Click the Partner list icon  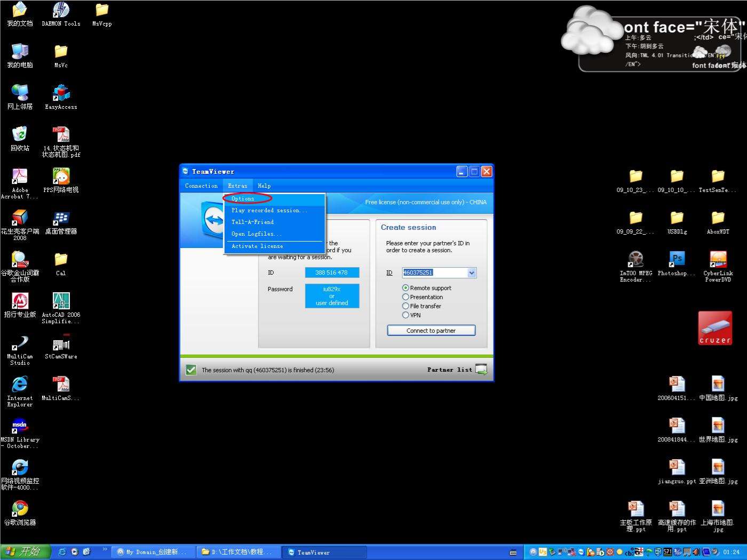[x=481, y=370]
